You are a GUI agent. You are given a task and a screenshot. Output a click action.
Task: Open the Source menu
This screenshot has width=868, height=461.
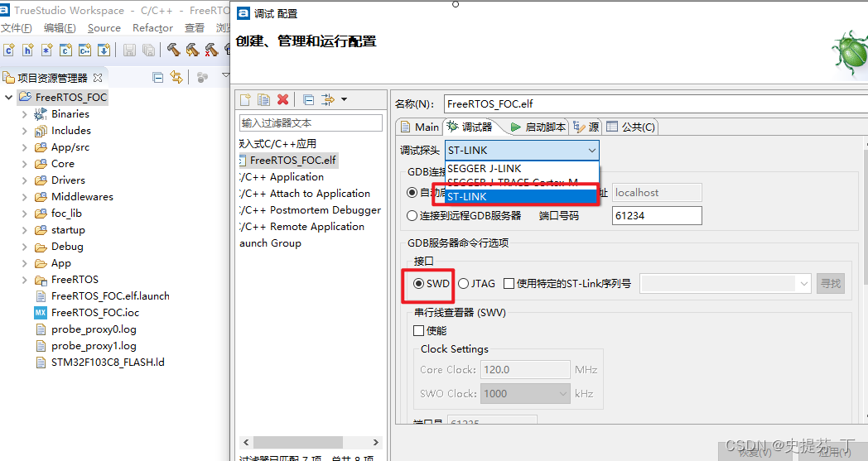pyautogui.click(x=104, y=27)
